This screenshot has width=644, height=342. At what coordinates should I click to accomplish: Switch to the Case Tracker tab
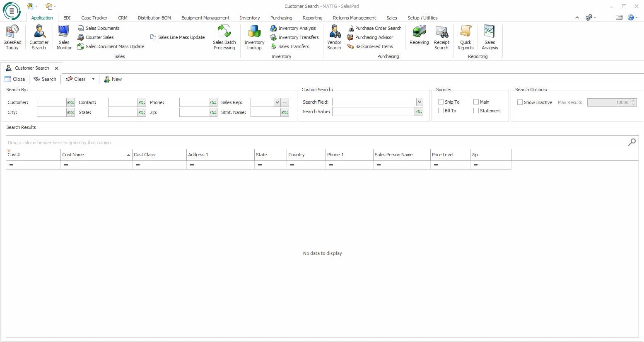coord(94,18)
